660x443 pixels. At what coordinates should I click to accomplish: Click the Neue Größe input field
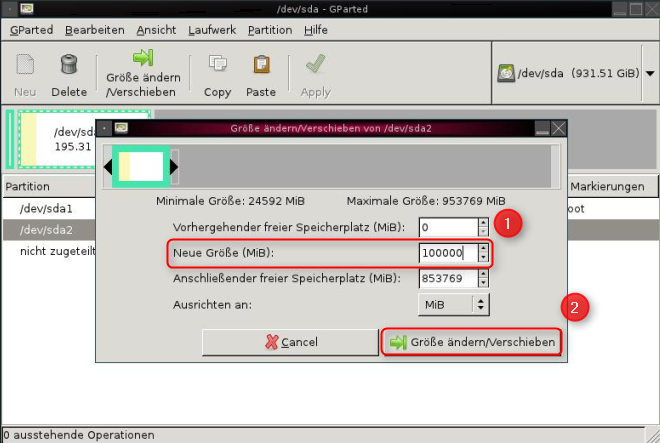[448, 253]
